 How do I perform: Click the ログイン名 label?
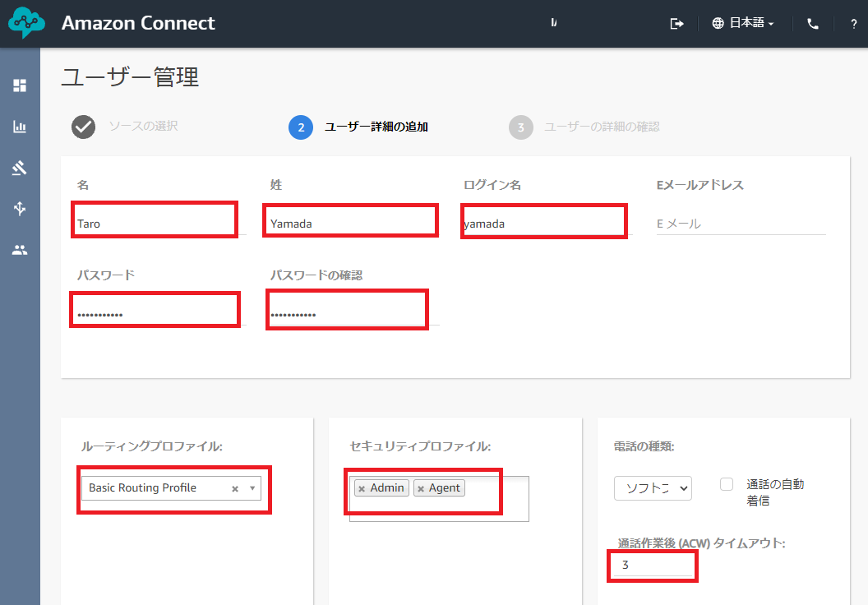[492, 185]
